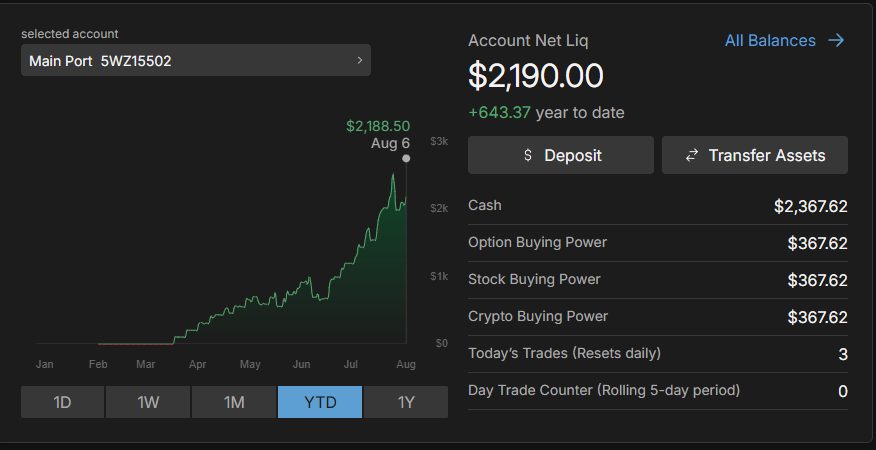Switch chart to 1W range

coord(148,402)
